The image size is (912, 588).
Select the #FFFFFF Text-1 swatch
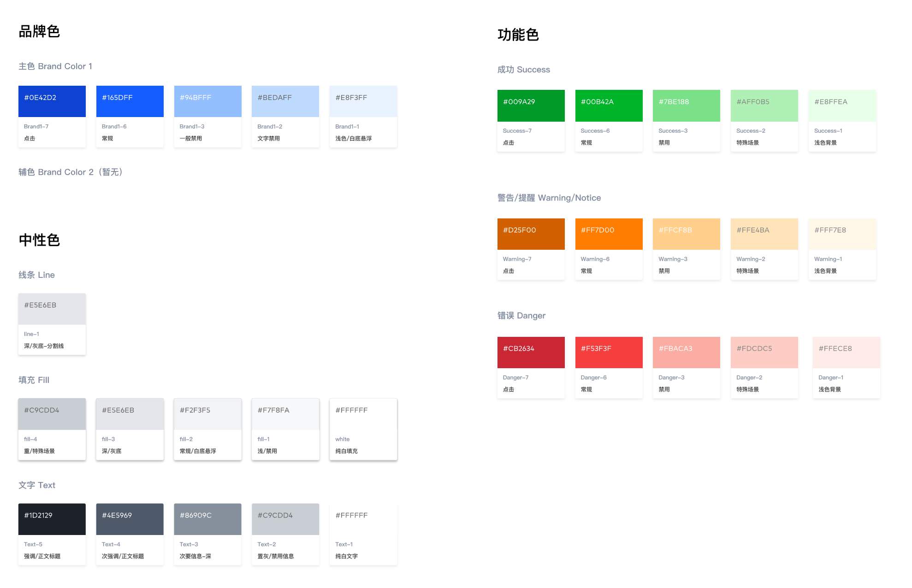pos(363,519)
